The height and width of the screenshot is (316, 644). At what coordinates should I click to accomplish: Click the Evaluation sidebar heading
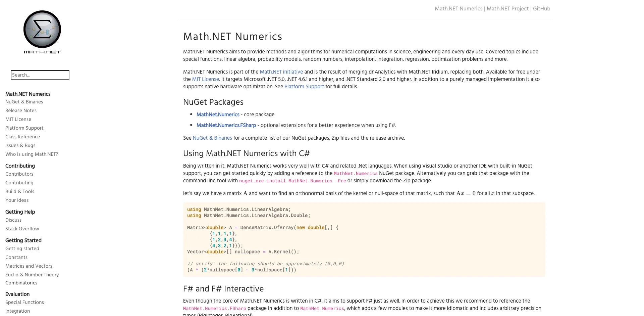click(x=17, y=294)
